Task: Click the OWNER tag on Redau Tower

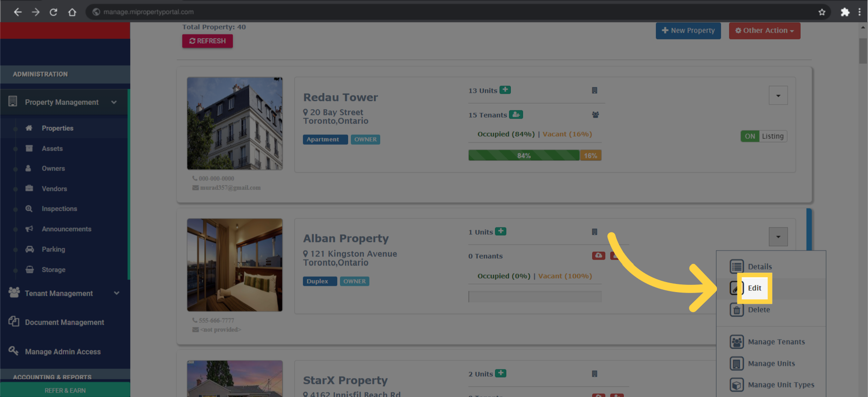Action: pyautogui.click(x=365, y=139)
